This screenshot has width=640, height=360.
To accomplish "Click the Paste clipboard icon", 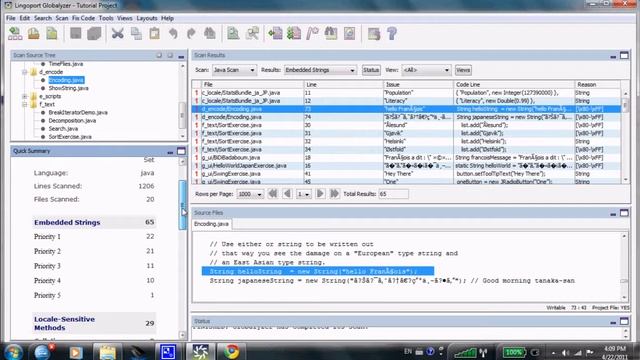I will (x=154, y=33).
